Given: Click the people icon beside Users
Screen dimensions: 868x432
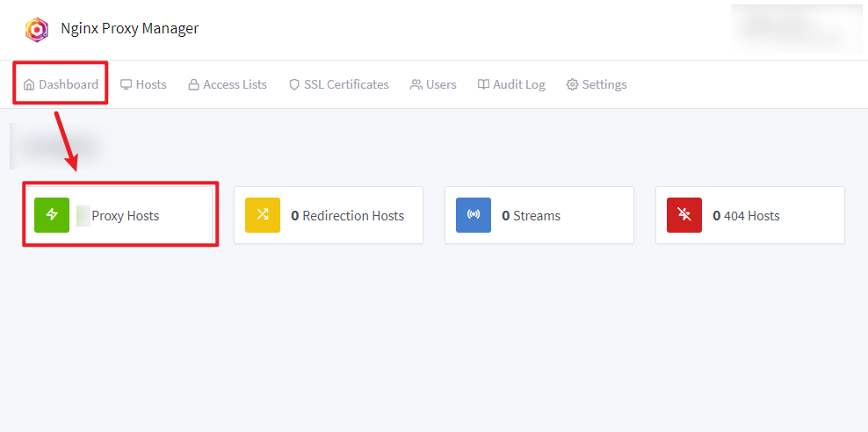Looking at the screenshot, I should (x=416, y=85).
